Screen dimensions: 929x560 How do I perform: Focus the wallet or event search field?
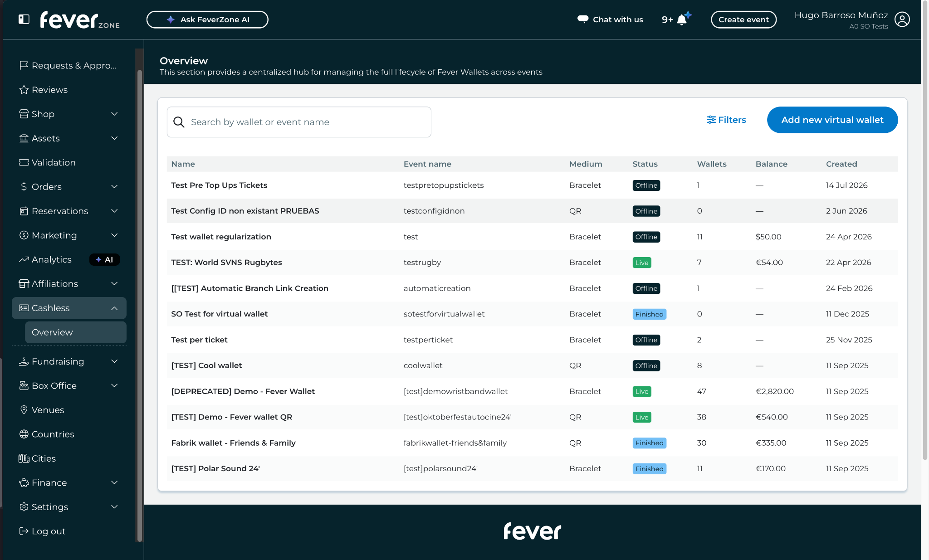299,122
